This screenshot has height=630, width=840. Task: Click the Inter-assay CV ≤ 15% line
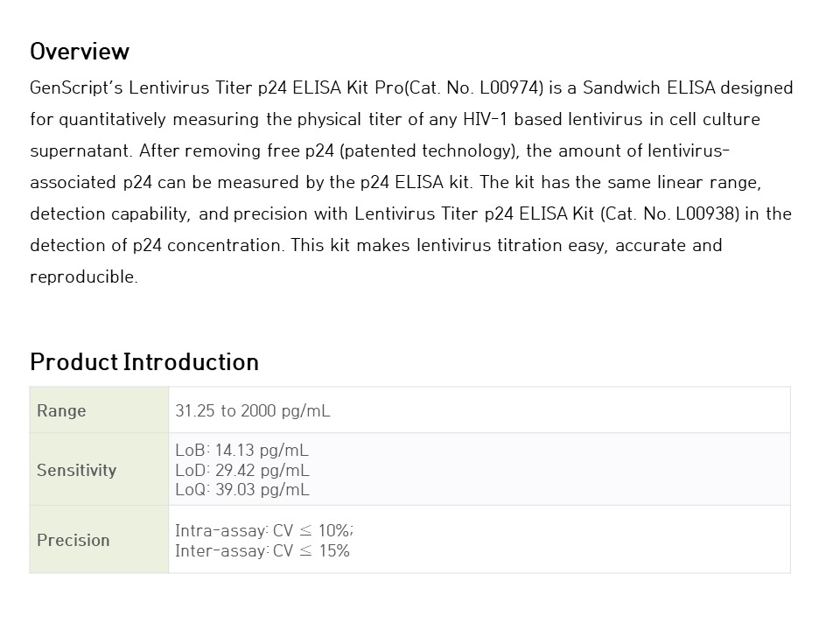(x=262, y=550)
